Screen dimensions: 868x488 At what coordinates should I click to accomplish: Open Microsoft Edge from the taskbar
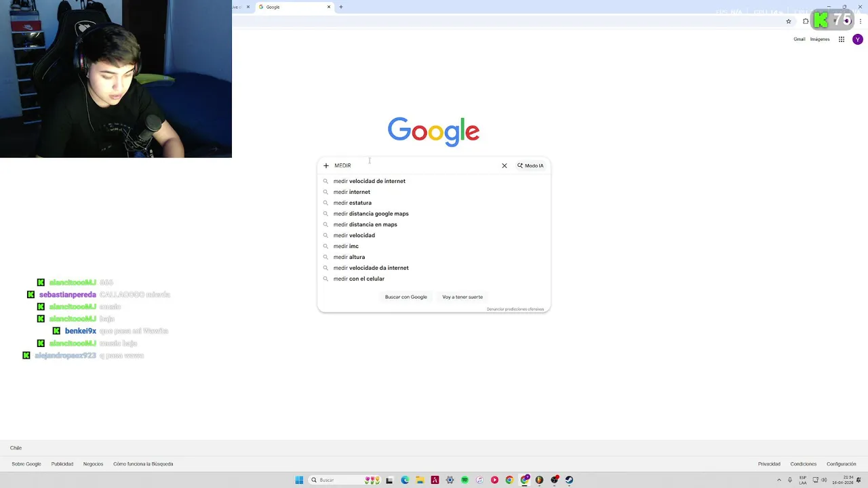pos(405,480)
